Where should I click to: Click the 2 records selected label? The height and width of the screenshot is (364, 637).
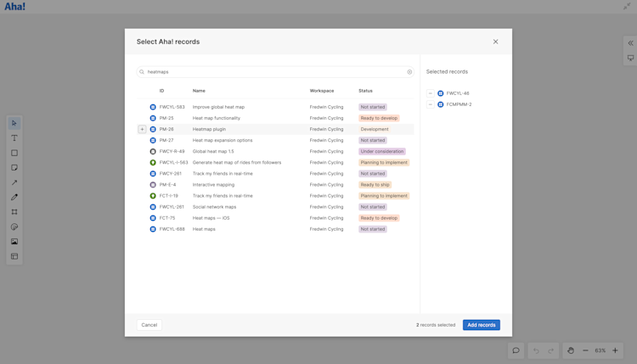point(436,325)
